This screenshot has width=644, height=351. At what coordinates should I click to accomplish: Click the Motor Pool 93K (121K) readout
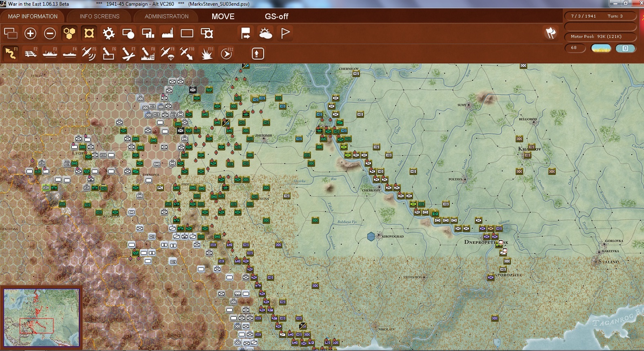click(x=600, y=36)
